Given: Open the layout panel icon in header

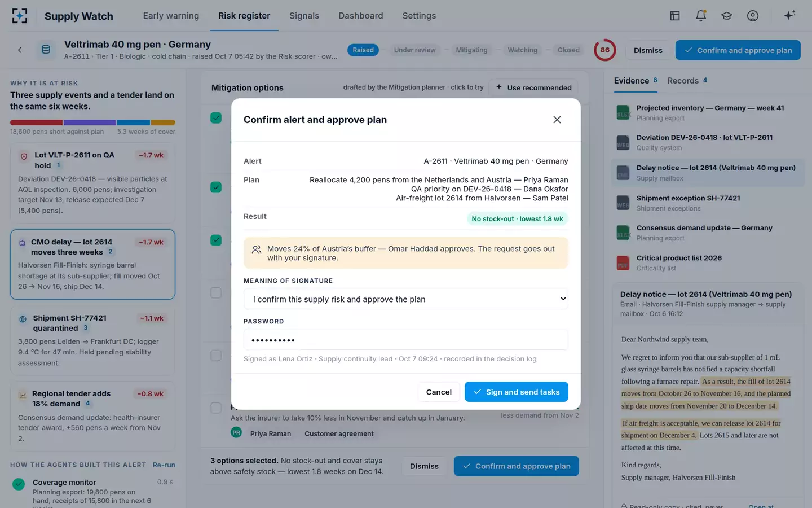Looking at the screenshot, I should pos(675,16).
